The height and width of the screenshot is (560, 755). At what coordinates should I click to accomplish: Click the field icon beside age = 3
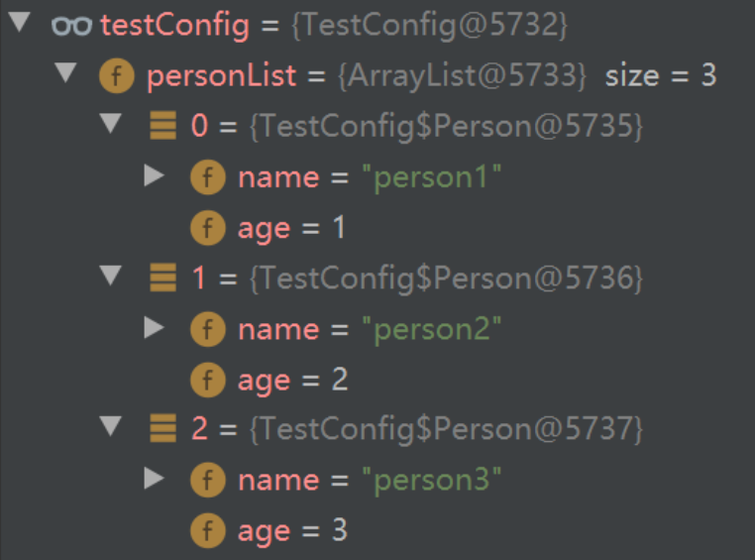(x=208, y=530)
